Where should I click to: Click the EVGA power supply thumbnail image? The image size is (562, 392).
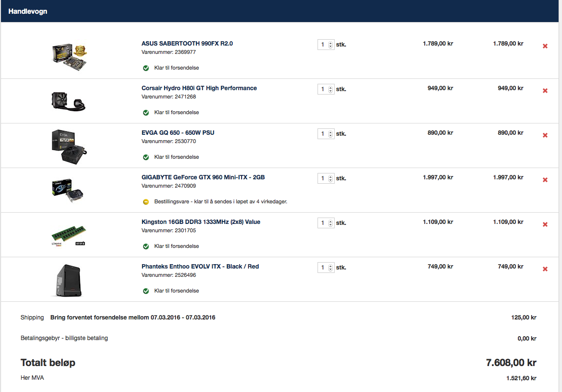pos(69,147)
